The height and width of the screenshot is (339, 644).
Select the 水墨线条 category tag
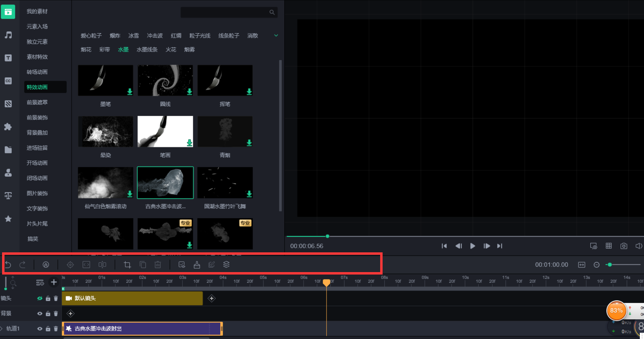147,50
